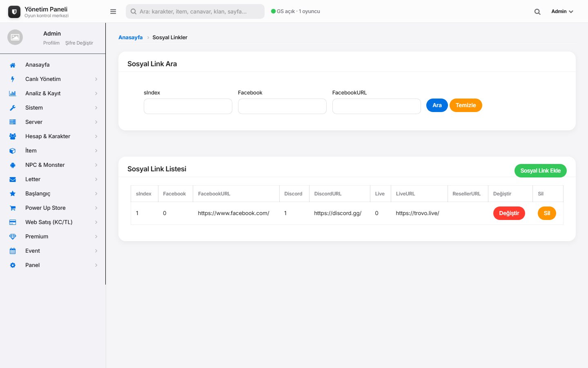Open the Şifre Değiştir link
Image resolution: width=588 pixels, height=368 pixels.
(x=79, y=43)
